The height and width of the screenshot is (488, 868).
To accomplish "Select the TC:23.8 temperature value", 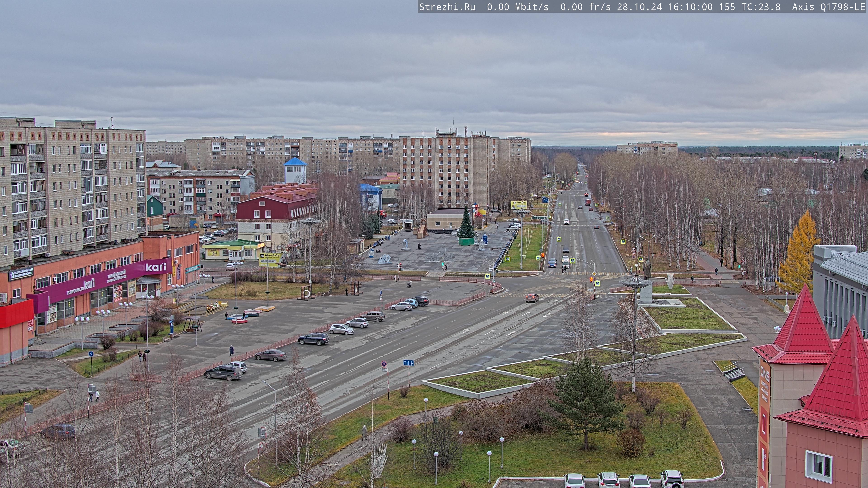I will tap(761, 7).
